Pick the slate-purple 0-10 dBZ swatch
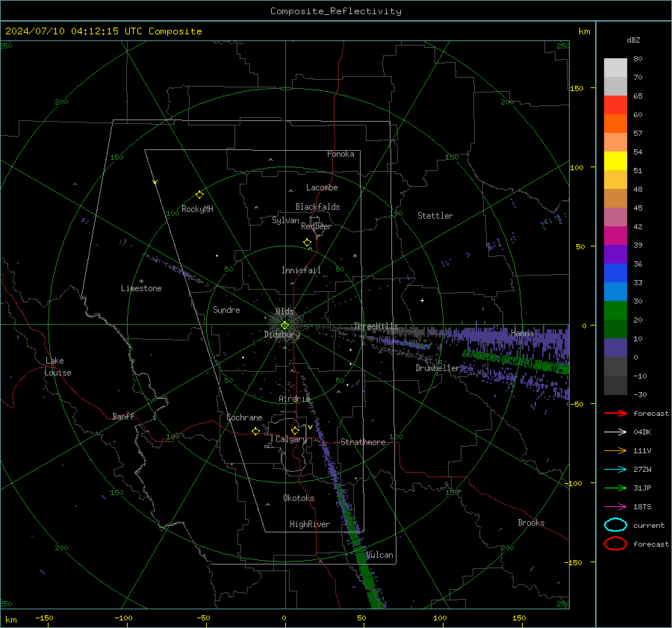Viewport: 672px width, 628px height. point(615,348)
